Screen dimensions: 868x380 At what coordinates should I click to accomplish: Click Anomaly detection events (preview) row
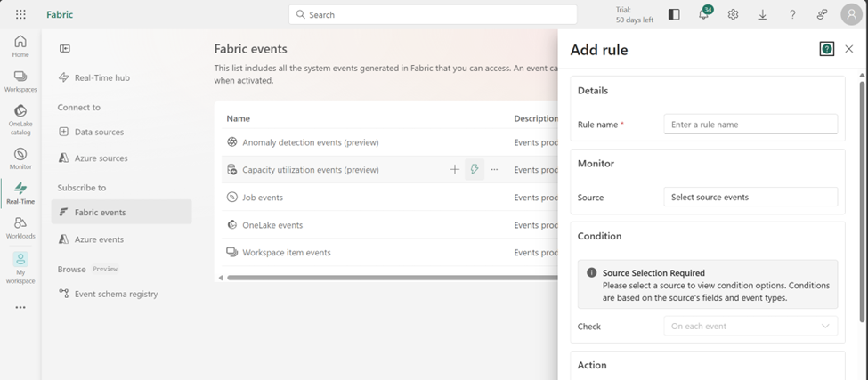(390, 142)
